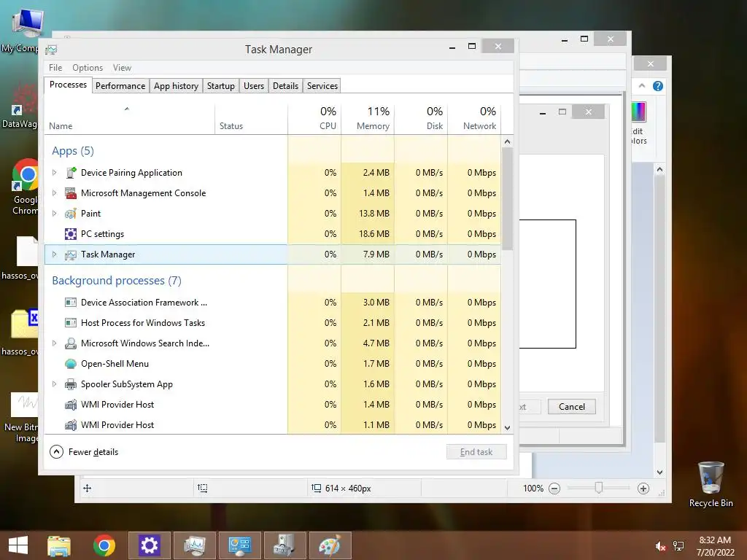Image resolution: width=747 pixels, height=560 pixels.
Task: Switch to the Users tab
Action: [253, 86]
